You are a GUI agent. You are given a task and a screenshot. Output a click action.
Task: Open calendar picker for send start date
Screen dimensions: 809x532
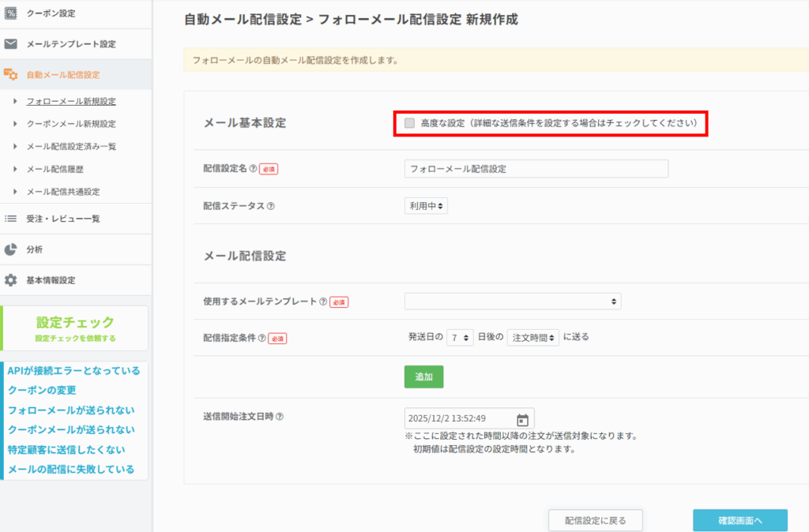pyautogui.click(x=522, y=419)
